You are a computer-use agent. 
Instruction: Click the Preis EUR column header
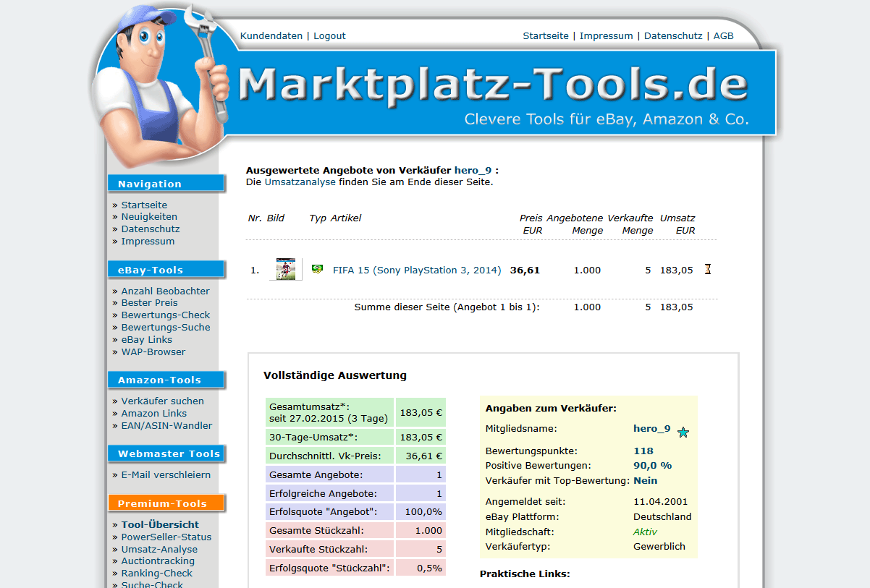tap(531, 224)
